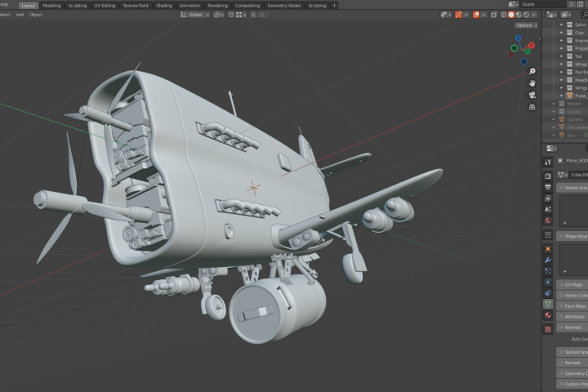Switch to the Sculpting workspace tab
This screenshot has width=588, height=392.
click(78, 5)
